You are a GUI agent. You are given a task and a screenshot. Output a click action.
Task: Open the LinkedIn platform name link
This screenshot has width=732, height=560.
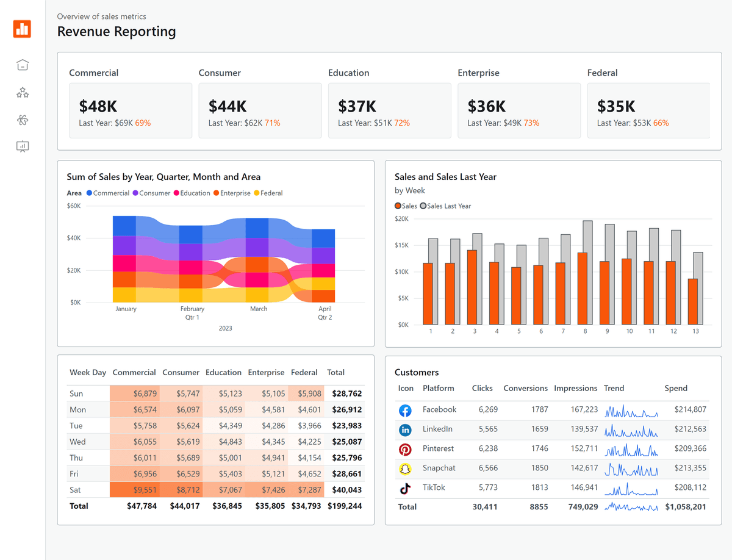pos(439,429)
